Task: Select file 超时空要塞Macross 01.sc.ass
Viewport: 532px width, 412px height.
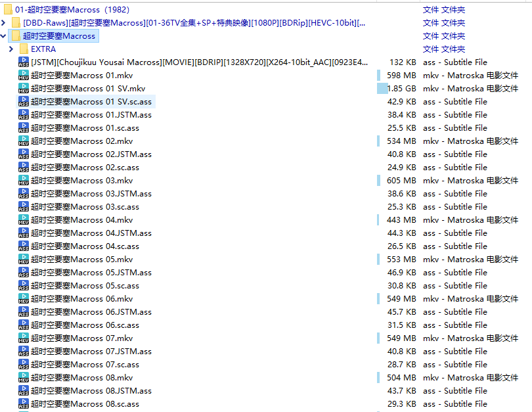Action: click(85, 128)
